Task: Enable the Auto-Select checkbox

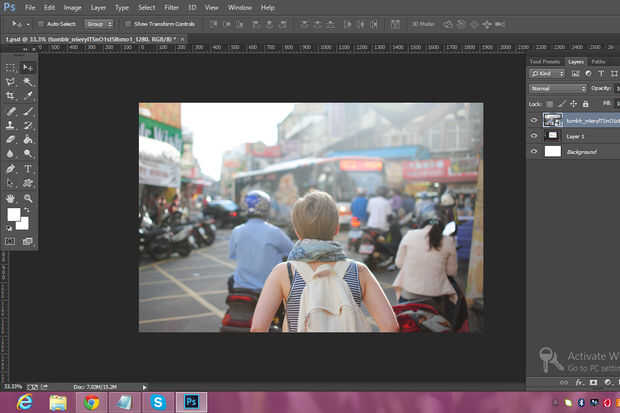Action: click(x=42, y=22)
